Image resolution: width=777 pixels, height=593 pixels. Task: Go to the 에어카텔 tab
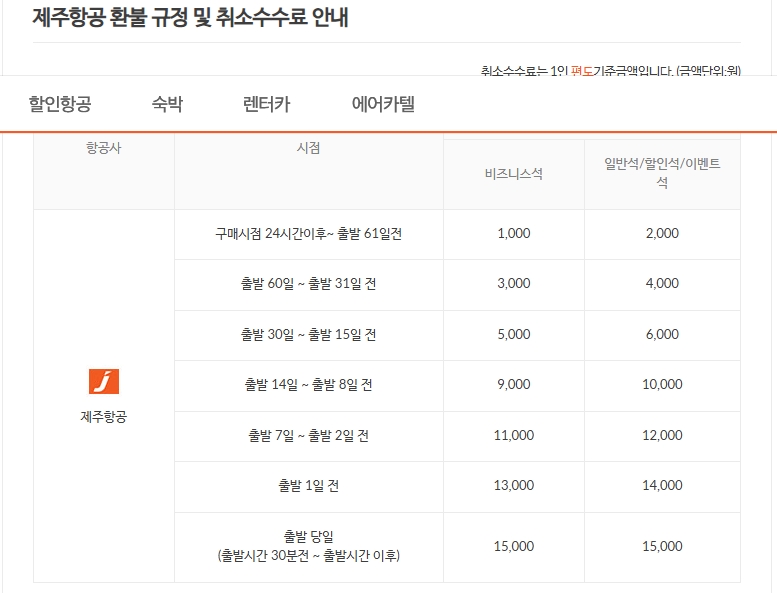pyautogui.click(x=383, y=104)
